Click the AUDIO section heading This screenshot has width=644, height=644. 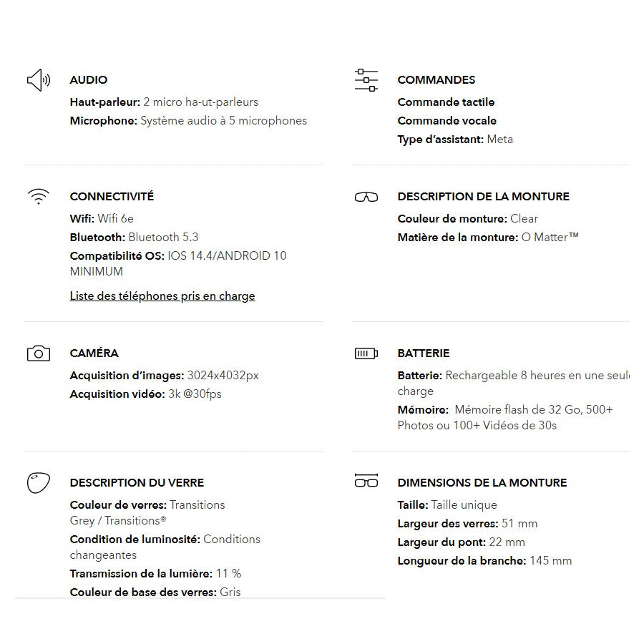point(89,80)
